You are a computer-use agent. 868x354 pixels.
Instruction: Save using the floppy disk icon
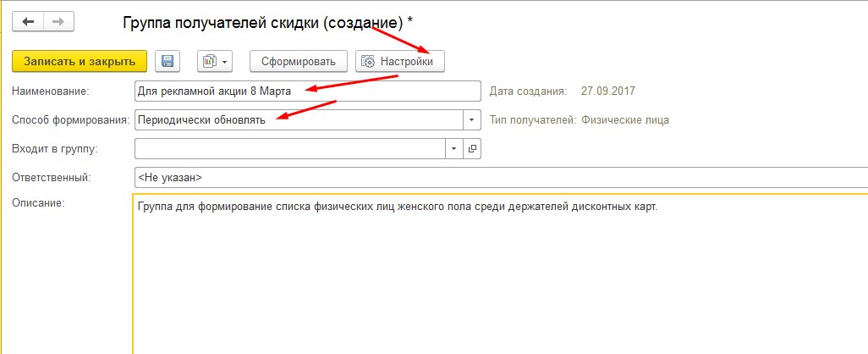pyautogui.click(x=168, y=61)
